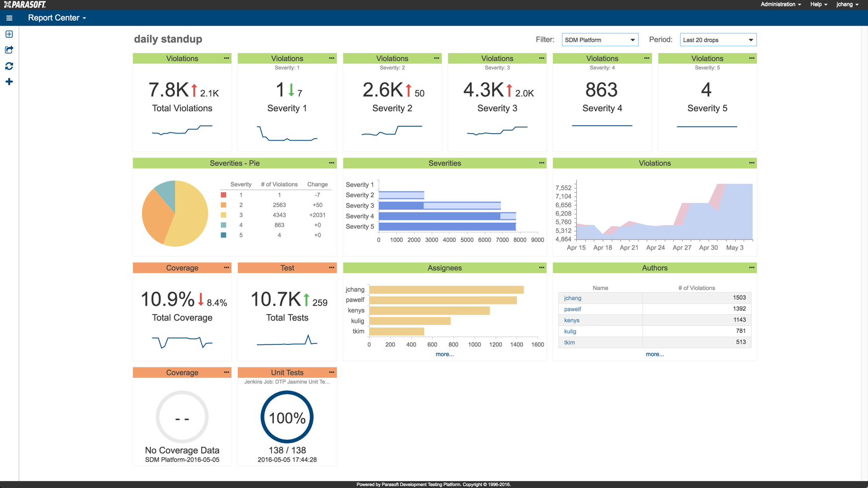Open options menu of Severities - Pie widget

[x=332, y=163]
